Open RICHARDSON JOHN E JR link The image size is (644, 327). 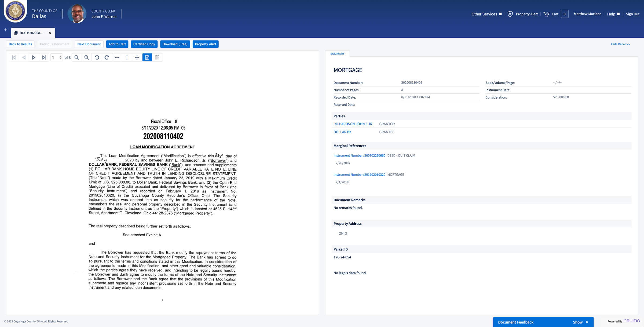point(353,124)
